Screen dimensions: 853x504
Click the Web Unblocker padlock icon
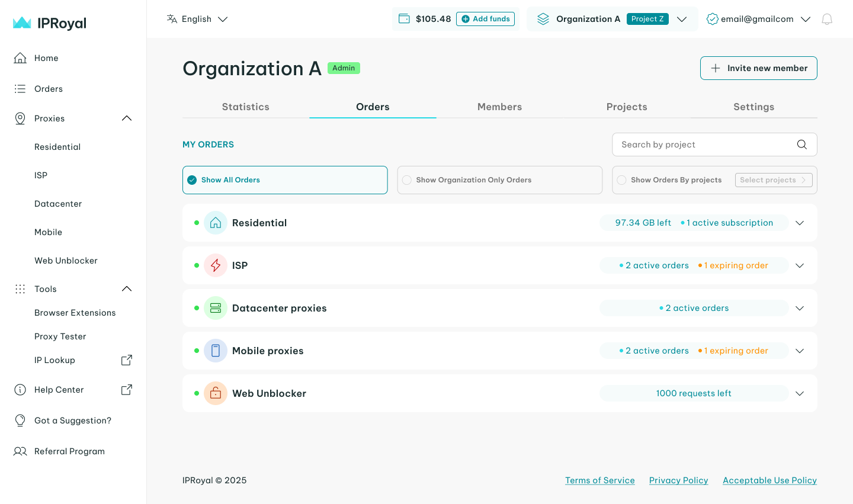[x=216, y=393]
